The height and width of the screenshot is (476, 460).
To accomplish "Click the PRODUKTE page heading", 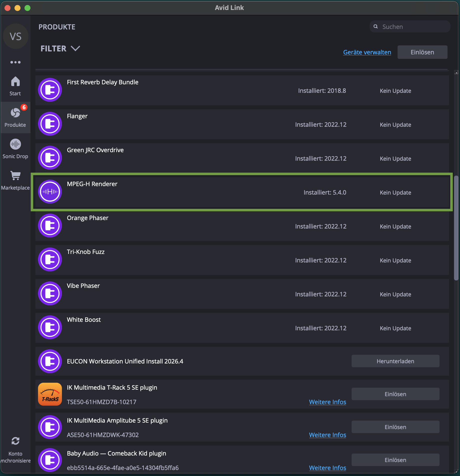I will pyautogui.click(x=57, y=27).
